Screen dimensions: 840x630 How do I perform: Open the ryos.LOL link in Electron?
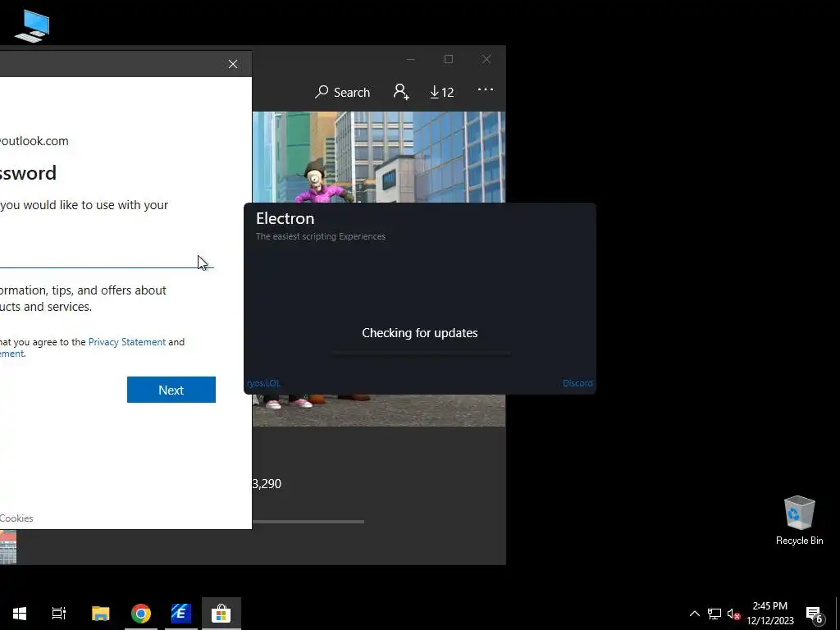(263, 383)
